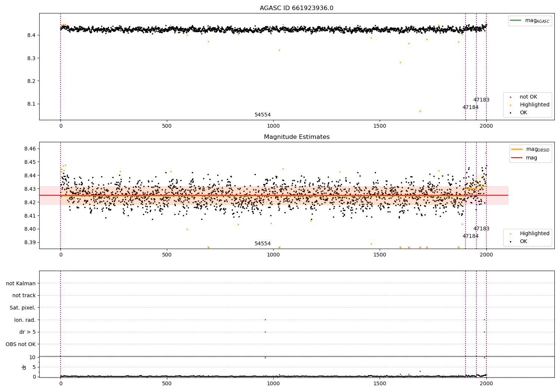
Task: Click obsid label '54554' in AGASC plot
Action: coord(262,115)
